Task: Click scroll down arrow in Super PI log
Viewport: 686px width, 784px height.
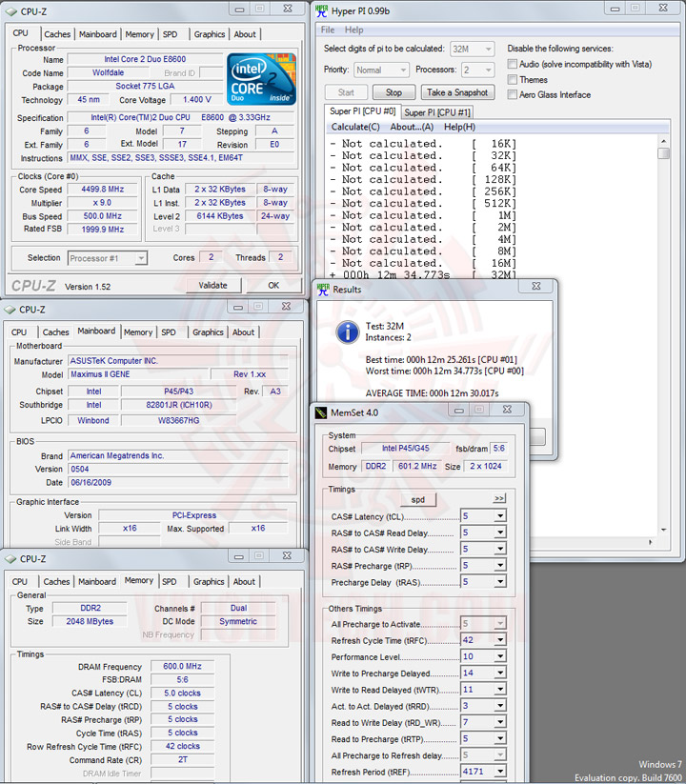Action: [663, 530]
